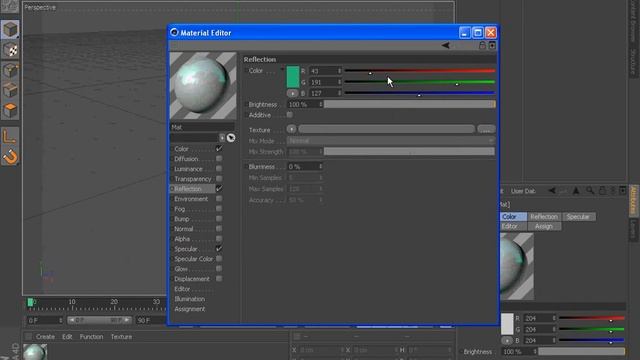
Task: Select the axis L-shaped tool icon
Action: coord(10,136)
